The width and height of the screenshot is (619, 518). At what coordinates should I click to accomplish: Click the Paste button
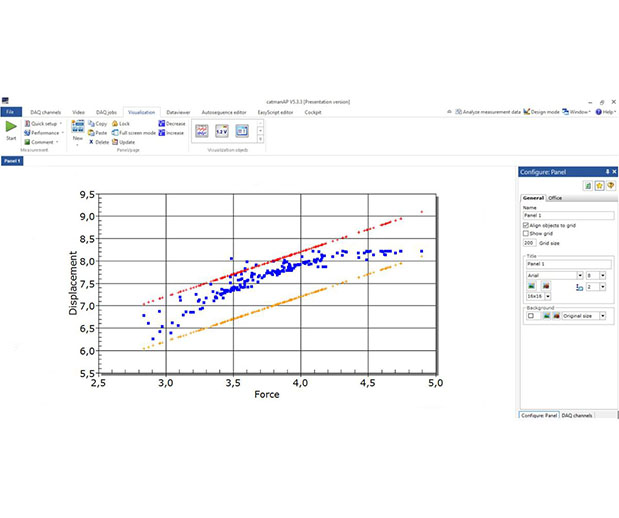coord(100,132)
